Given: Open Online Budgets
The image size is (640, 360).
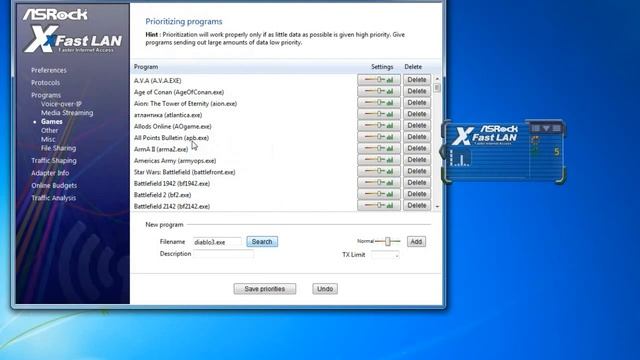Looking at the screenshot, I should pyautogui.click(x=54, y=185).
